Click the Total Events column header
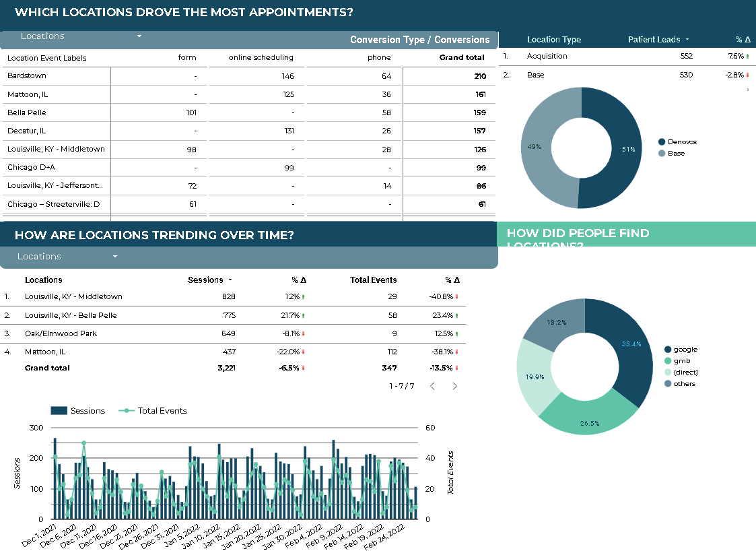Screen dimensions: 756x551 tap(373, 280)
